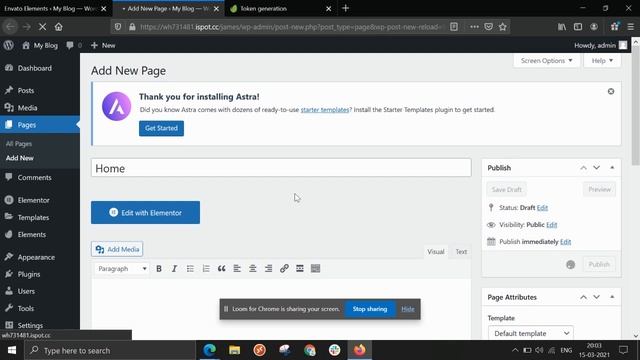Dismiss the Astra notice
640x360 pixels.
pos(611,91)
